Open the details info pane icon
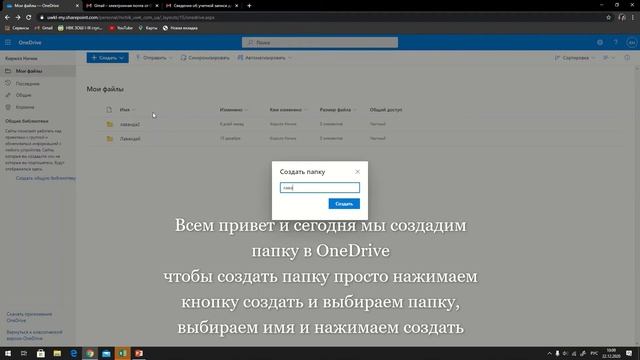The width and height of the screenshot is (640, 360). point(627,58)
